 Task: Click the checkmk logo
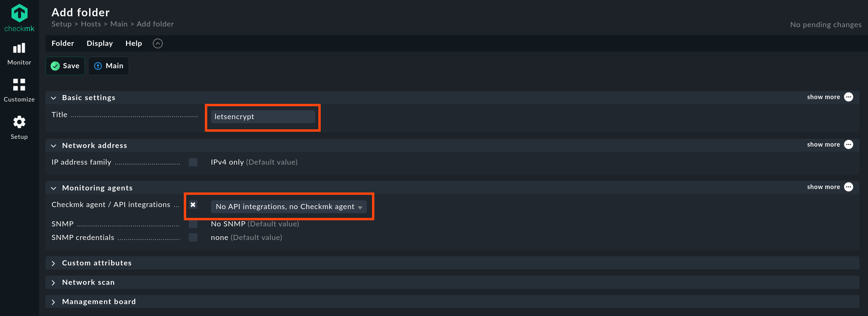pos(19,18)
